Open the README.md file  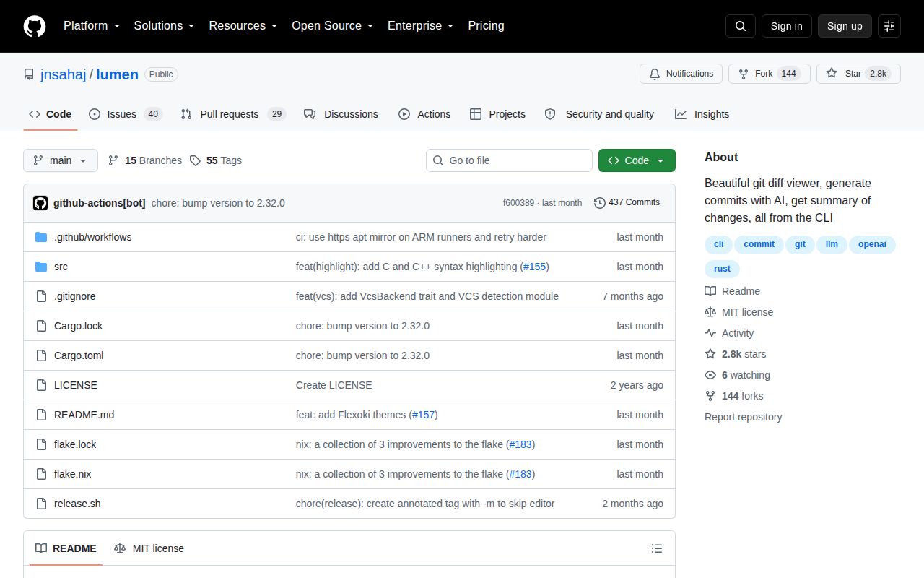point(84,415)
